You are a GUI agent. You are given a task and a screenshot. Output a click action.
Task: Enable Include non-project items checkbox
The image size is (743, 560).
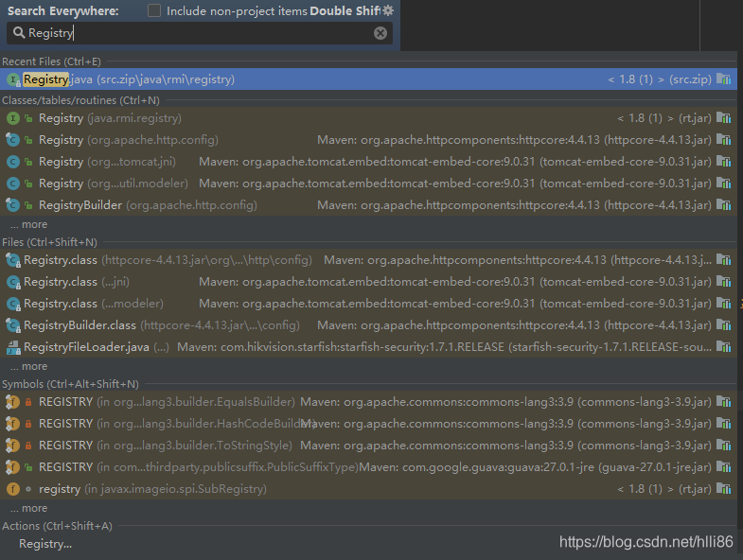pyautogui.click(x=154, y=10)
